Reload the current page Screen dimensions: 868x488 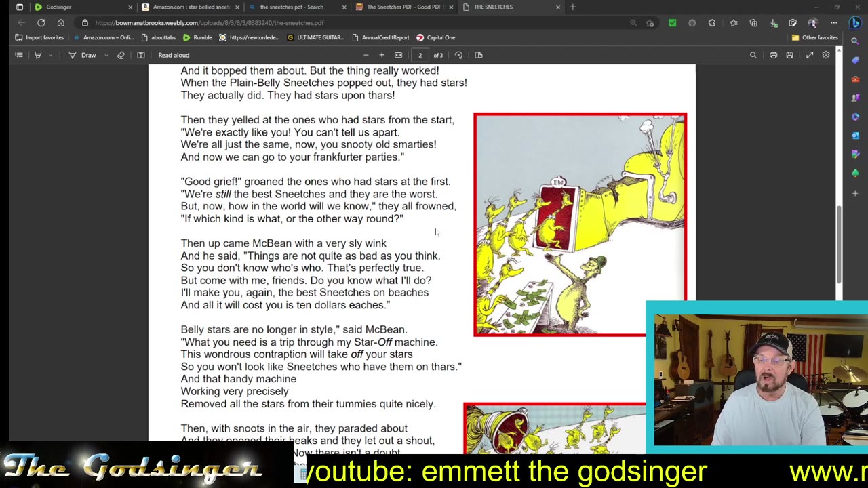point(41,22)
